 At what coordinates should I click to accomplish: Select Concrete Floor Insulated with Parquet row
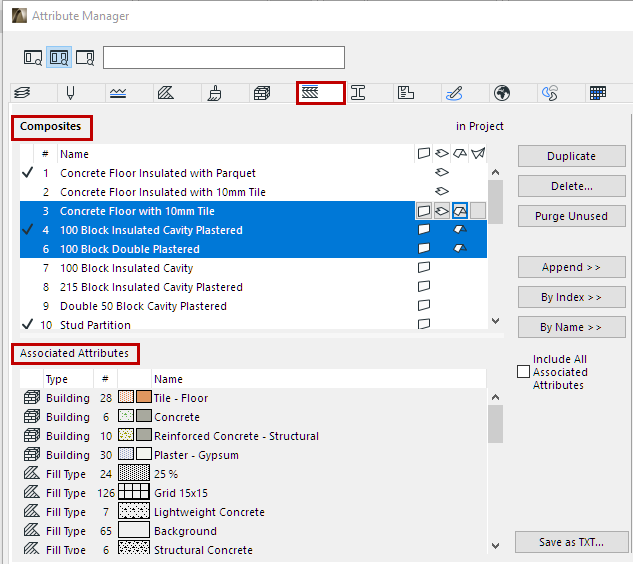click(x=254, y=173)
